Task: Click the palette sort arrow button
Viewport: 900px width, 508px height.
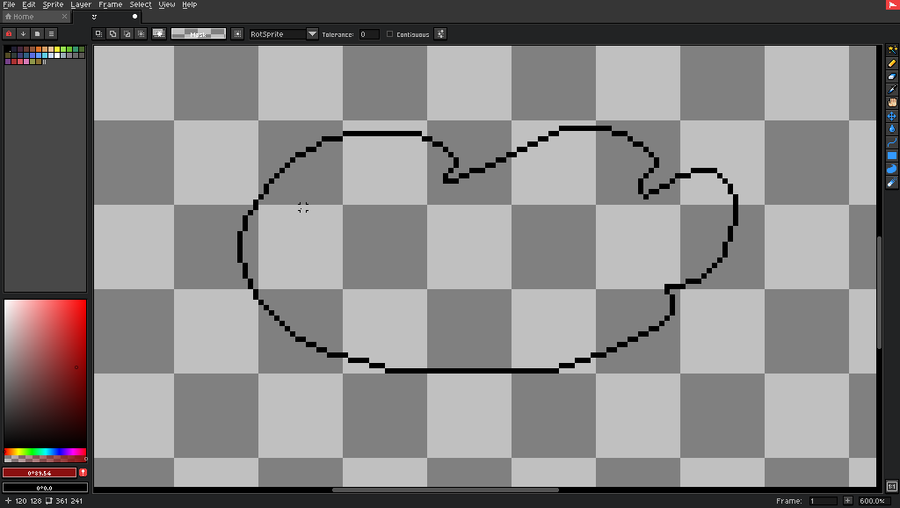Action: [23, 34]
